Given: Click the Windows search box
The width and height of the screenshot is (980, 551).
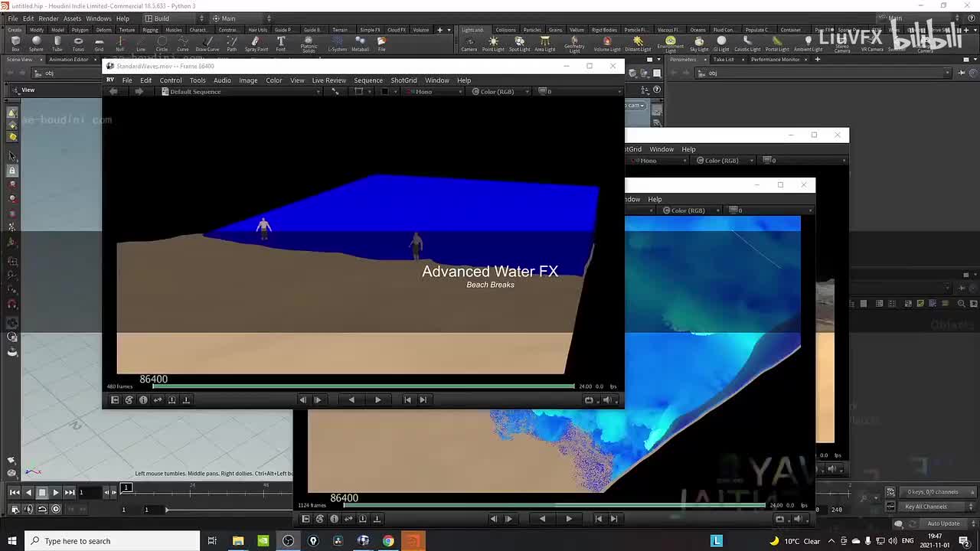Looking at the screenshot, I should [113, 541].
